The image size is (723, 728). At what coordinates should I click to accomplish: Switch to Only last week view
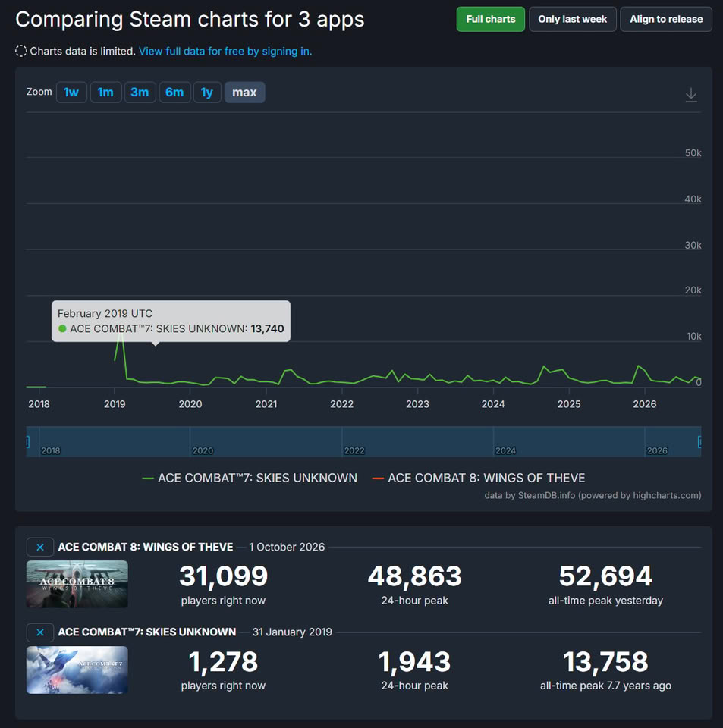[573, 19]
